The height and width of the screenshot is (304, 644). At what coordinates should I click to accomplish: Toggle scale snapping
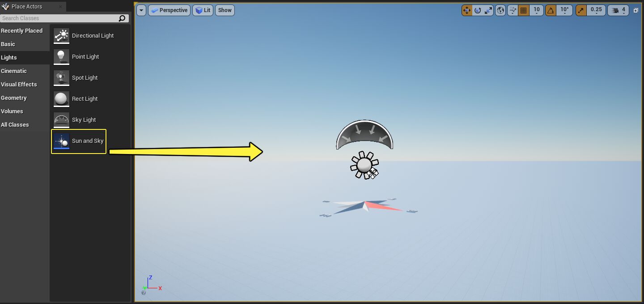[581, 10]
